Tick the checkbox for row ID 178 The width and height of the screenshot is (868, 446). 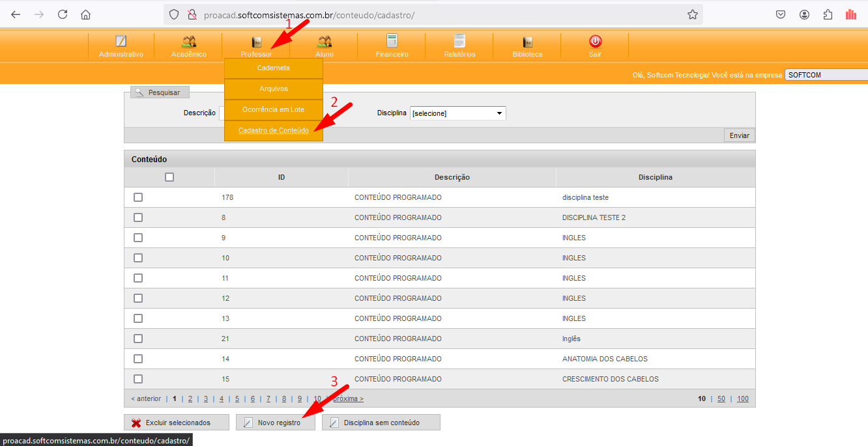tap(138, 197)
